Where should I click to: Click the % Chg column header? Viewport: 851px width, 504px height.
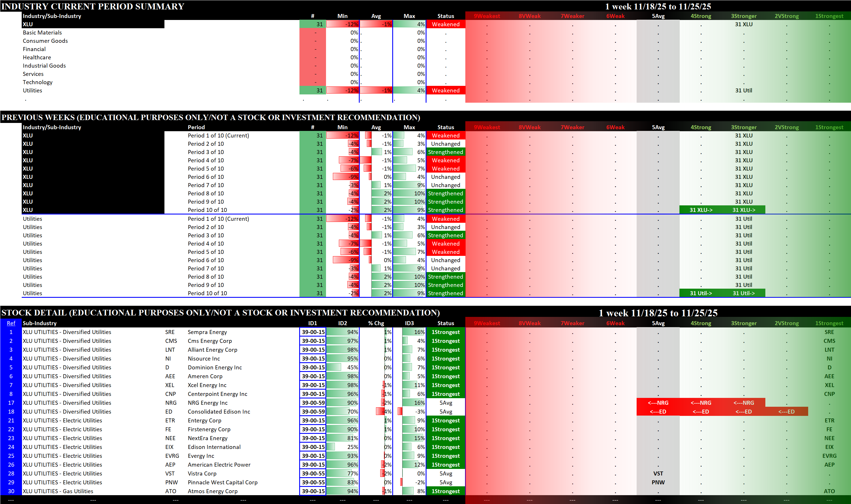(x=376, y=323)
